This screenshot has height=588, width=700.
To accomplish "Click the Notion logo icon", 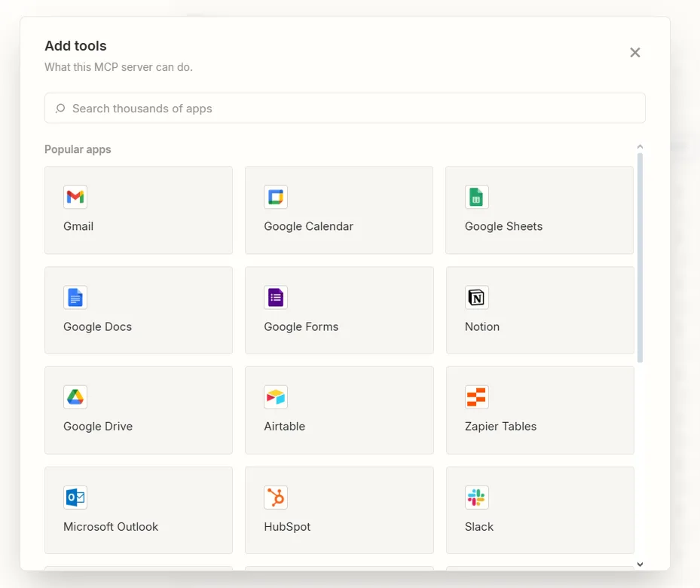I will click(476, 297).
